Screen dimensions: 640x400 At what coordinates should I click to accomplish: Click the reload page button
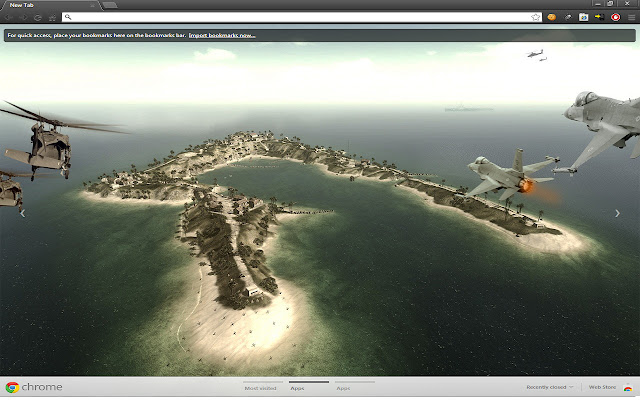(x=38, y=17)
